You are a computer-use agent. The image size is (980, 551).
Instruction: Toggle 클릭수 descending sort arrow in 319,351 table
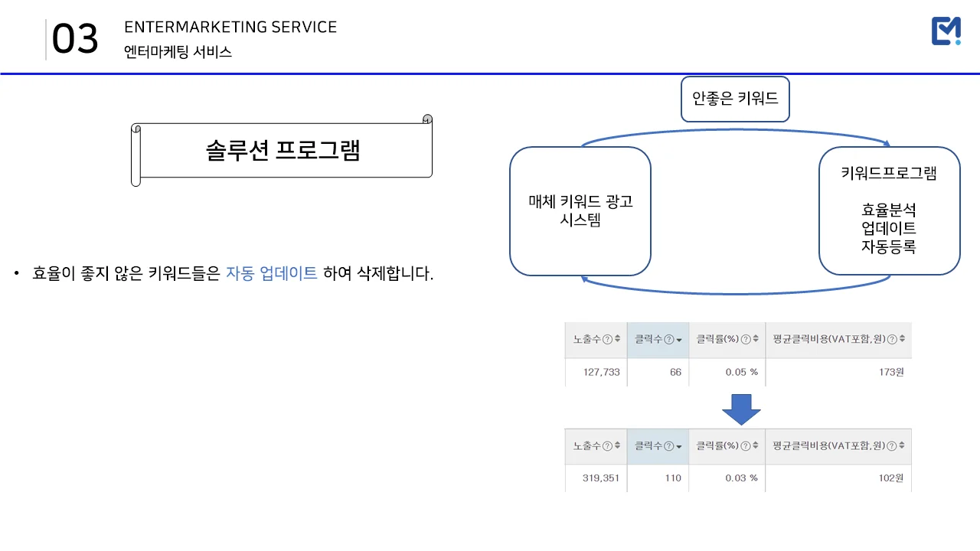(x=678, y=446)
